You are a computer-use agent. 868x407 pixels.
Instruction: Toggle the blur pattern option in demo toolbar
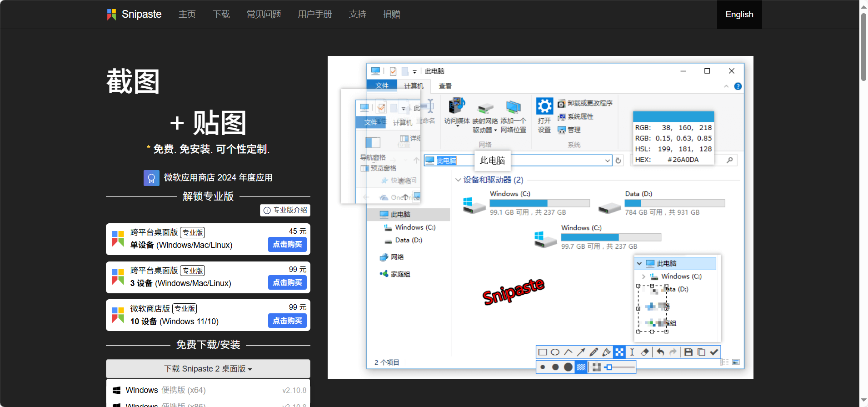point(581,367)
